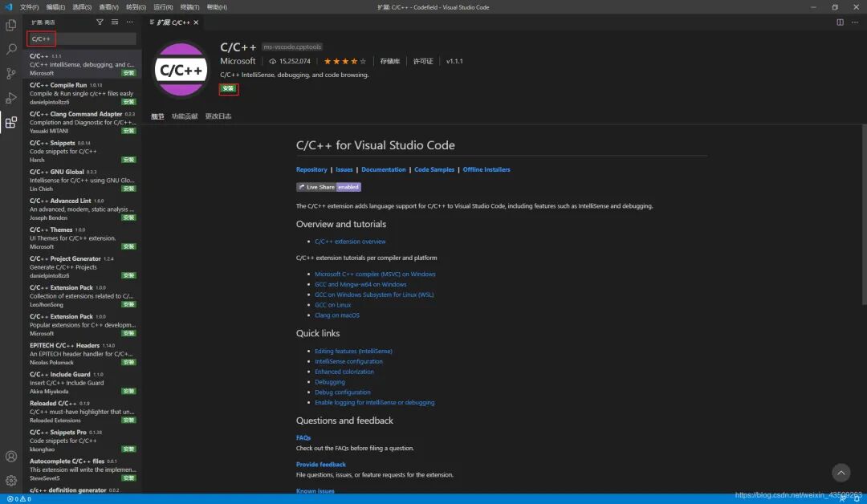Open the Run and Debug view
This screenshot has width=867, height=504.
[x=11, y=98]
